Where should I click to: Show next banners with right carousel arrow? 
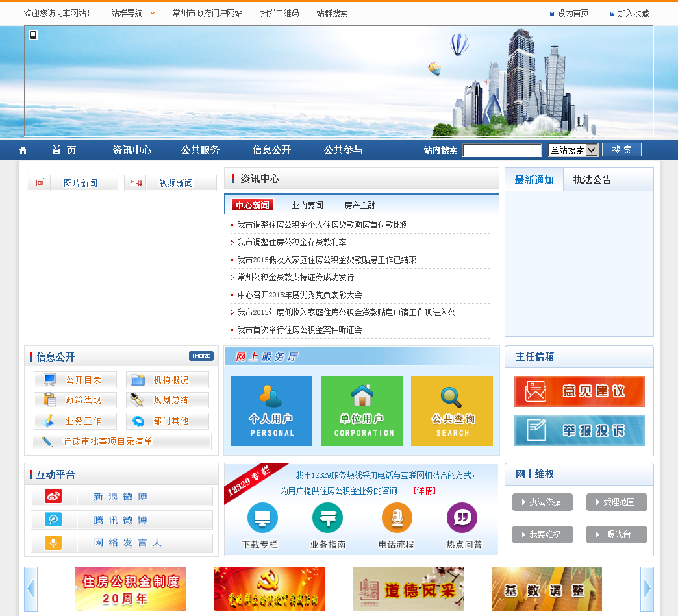click(x=647, y=589)
